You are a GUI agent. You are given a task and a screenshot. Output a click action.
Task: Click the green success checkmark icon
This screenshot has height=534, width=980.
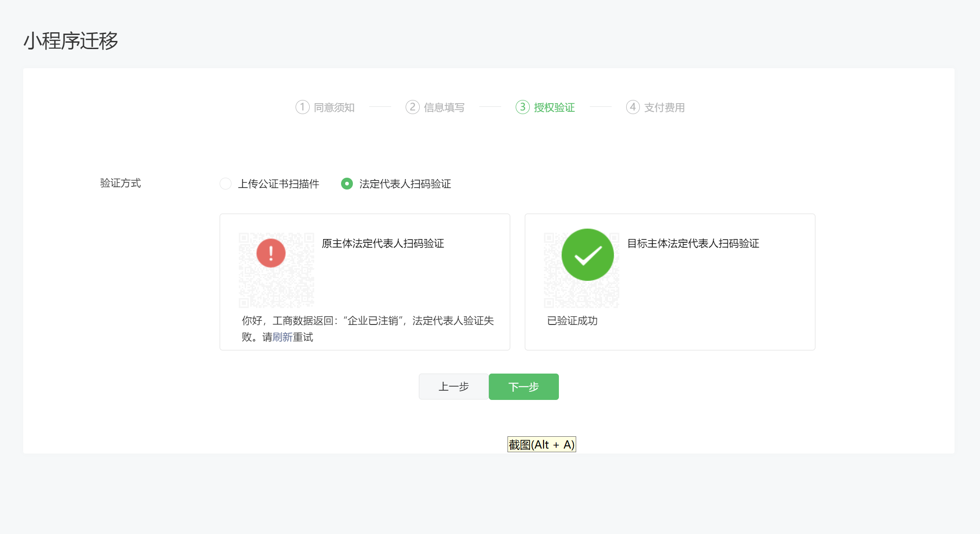(588, 255)
